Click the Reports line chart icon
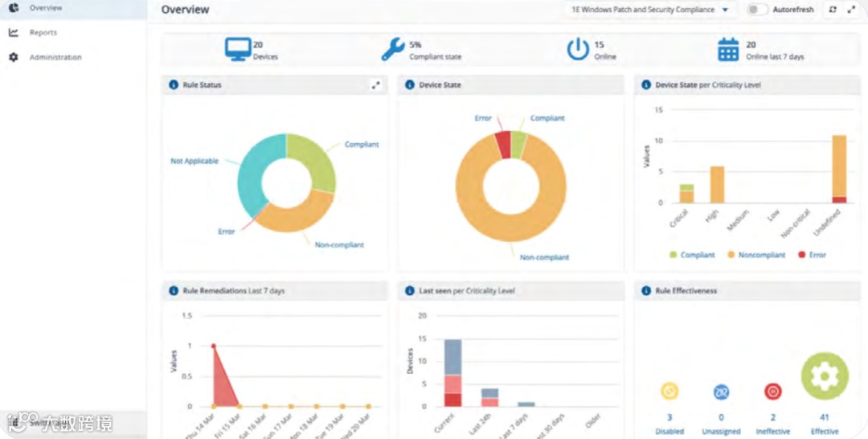The height and width of the screenshot is (439, 868). pyautogui.click(x=14, y=33)
